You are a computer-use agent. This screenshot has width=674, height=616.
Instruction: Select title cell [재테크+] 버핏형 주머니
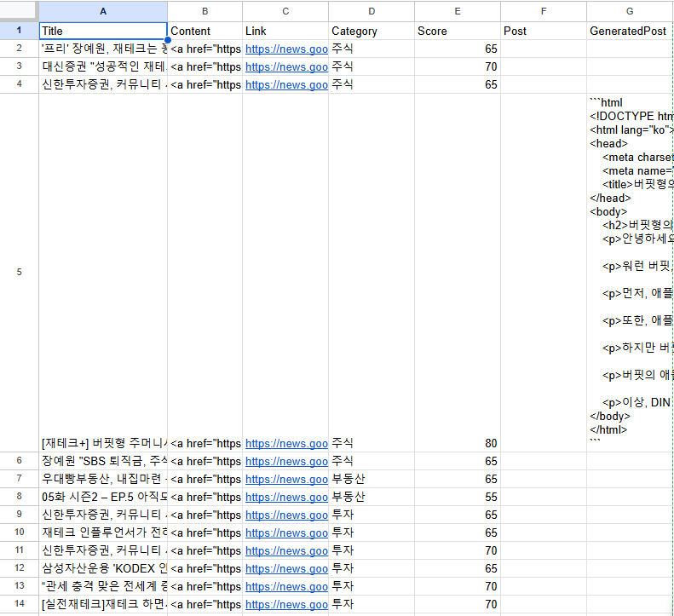tap(103, 273)
